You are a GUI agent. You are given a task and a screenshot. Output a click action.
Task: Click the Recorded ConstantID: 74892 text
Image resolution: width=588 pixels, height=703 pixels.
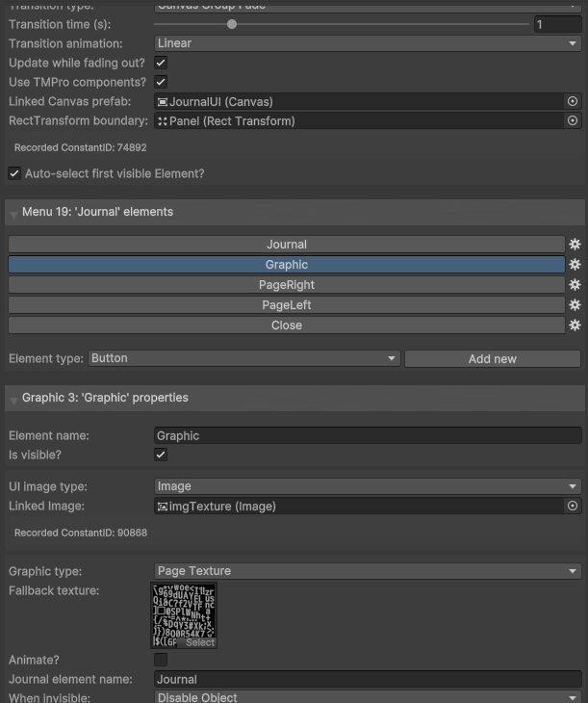pyautogui.click(x=80, y=147)
